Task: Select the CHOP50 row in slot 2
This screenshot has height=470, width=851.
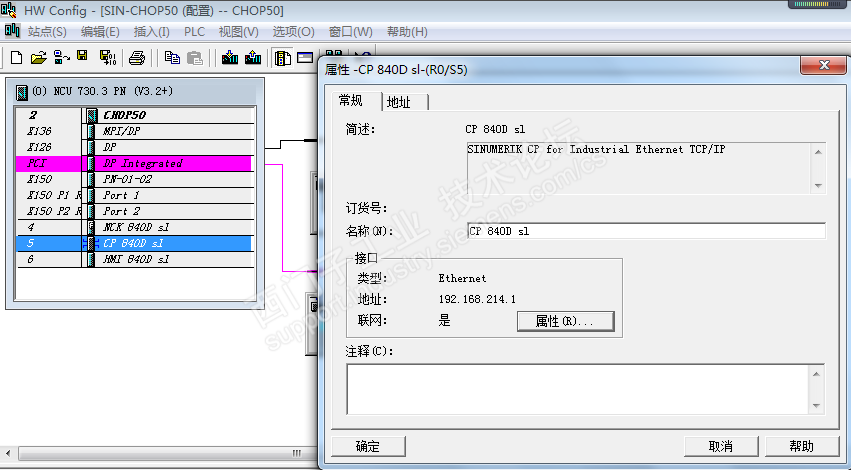Action: tap(135, 115)
